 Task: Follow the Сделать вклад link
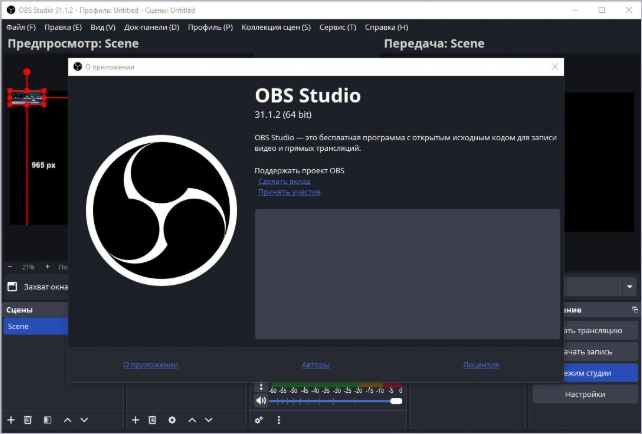(x=284, y=181)
